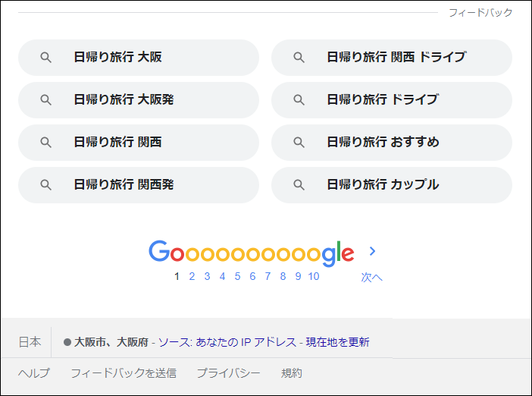Viewport: 532px width, 396px height.
Task: Click search icon beside 日帰り旅行 おすすめ
Action: click(x=299, y=143)
